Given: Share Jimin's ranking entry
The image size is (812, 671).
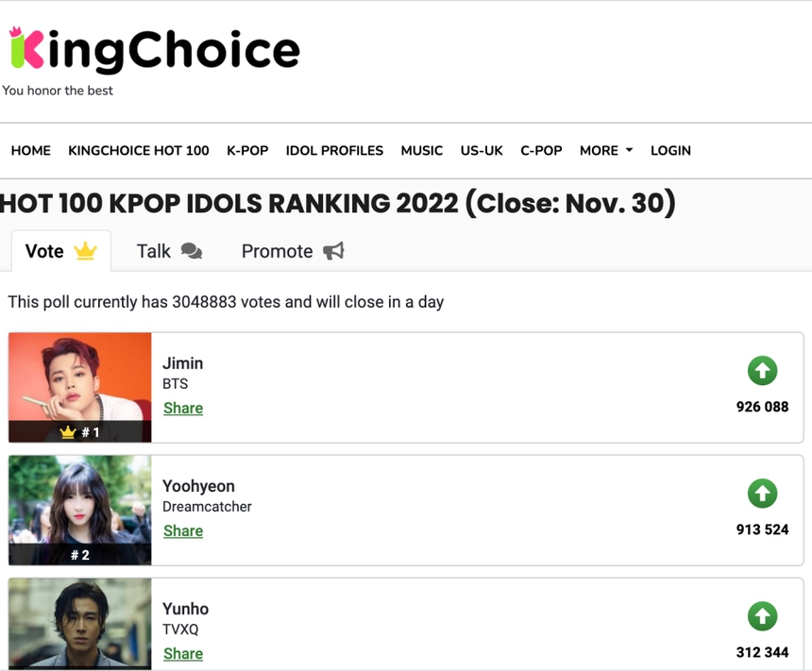Looking at the screenshot, I should pos(182,408).
